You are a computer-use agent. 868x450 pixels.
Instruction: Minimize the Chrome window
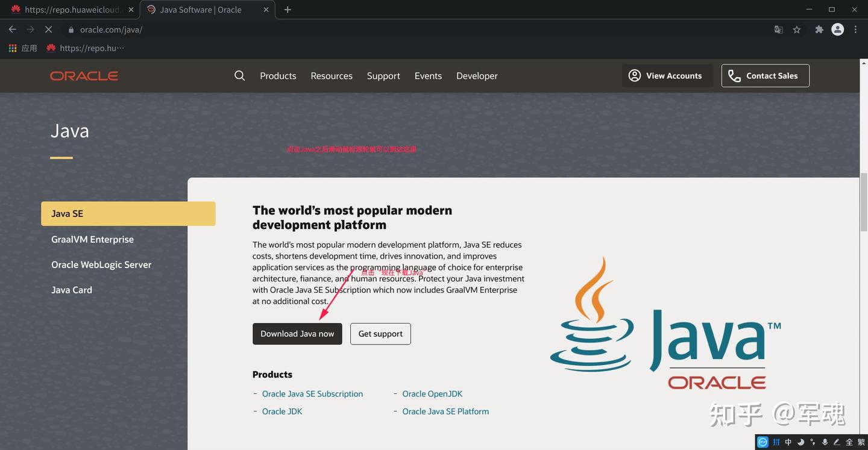click(x=810, y=9)
